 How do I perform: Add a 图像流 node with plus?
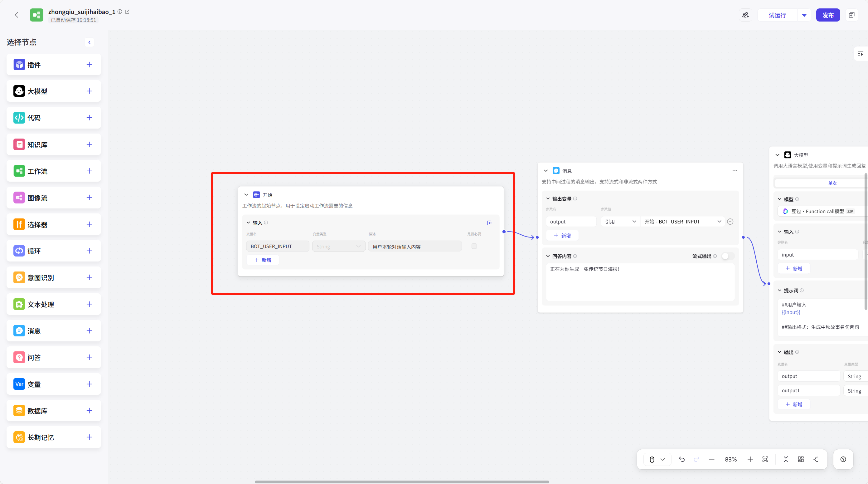[x=89, y=198]
